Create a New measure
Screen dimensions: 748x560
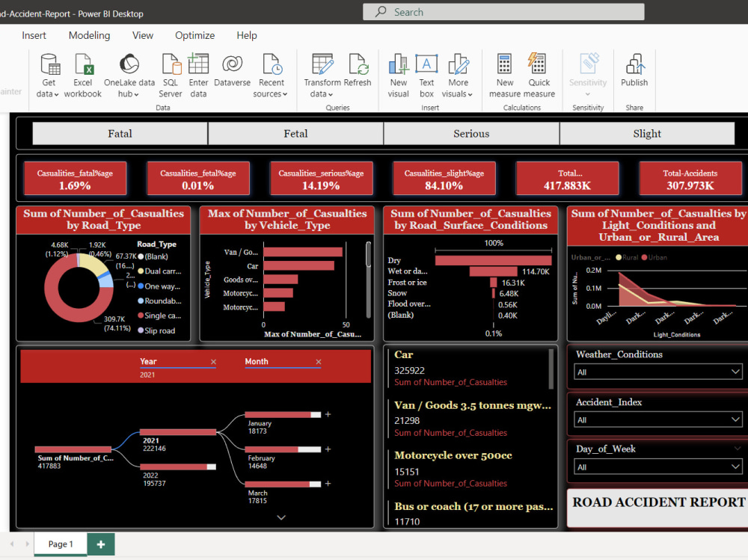(x=505, y=71)
